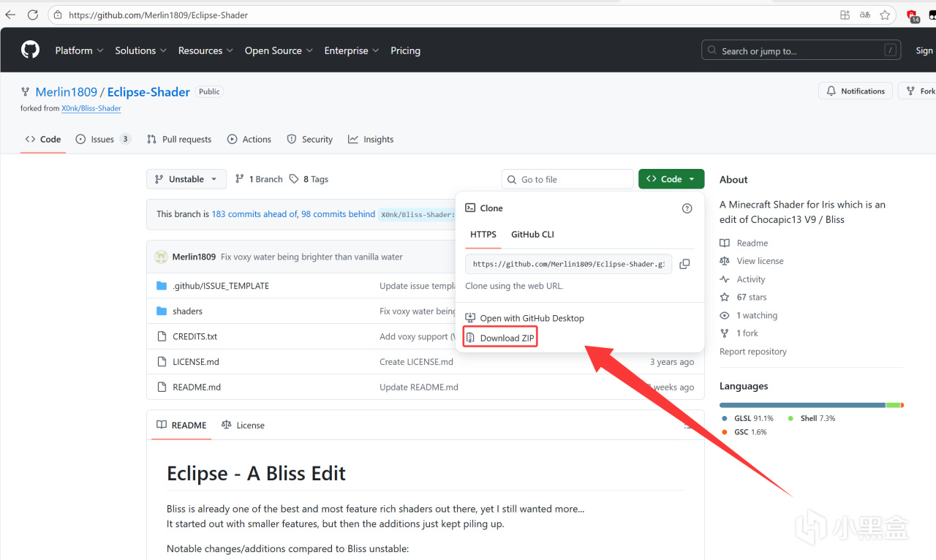
Task: Copy the clone URL to clipboard
Action: (x=684, y=264)
